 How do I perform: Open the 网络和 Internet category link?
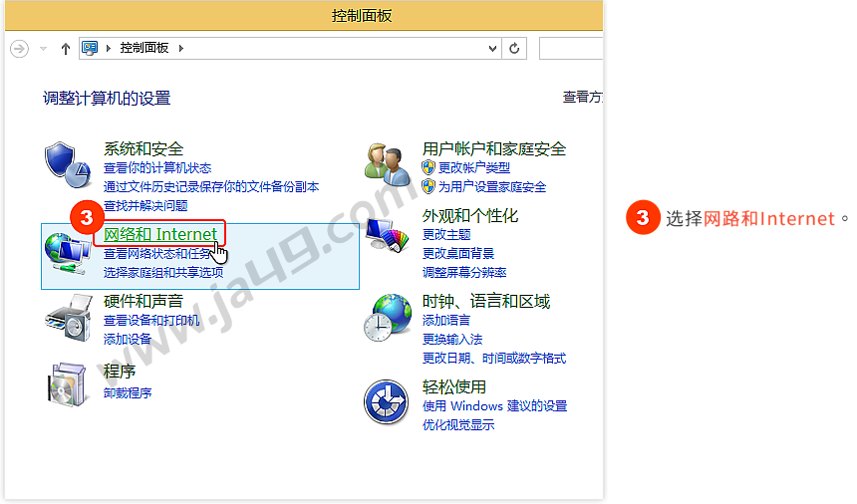(x=160, y=234)
